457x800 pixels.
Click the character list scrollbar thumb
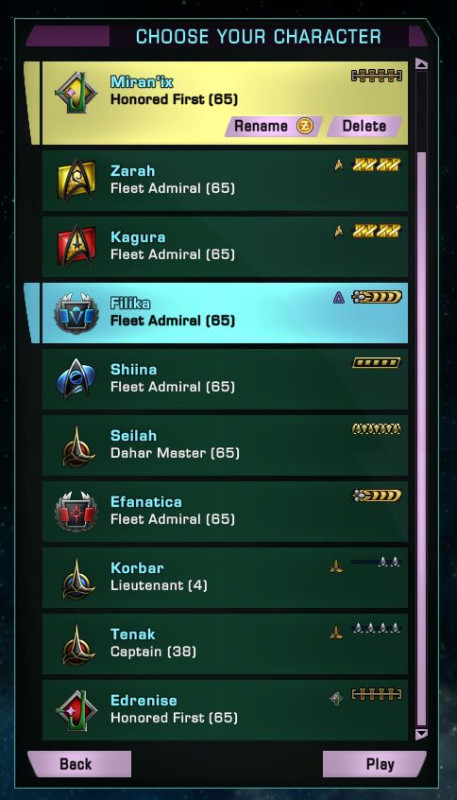(421, 439)
